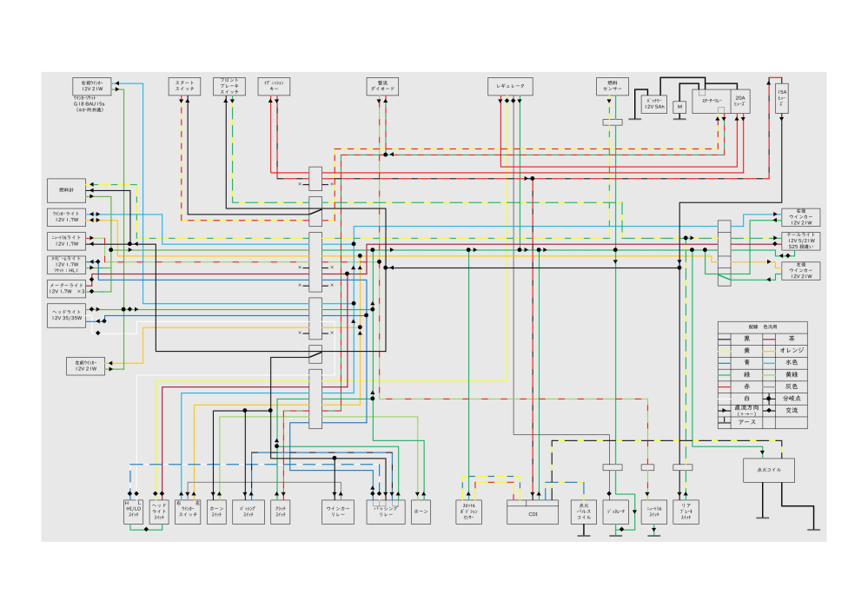Viewport: 868px width, 614px height.
Task: Click the ウインカーライト 12V 1.7W box
Action: (66, 217)
